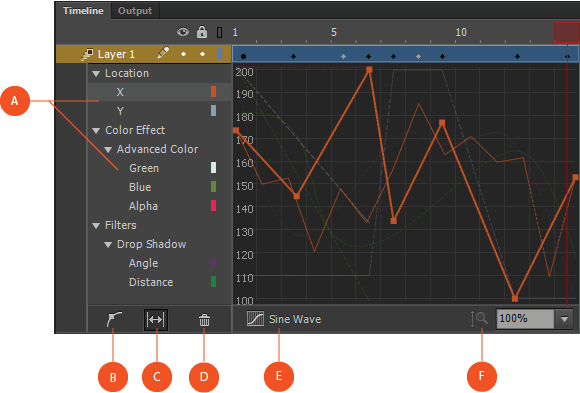The image size is (580, 393).
Task: Collapse the Color Effect group
Action: pos(96,131)
